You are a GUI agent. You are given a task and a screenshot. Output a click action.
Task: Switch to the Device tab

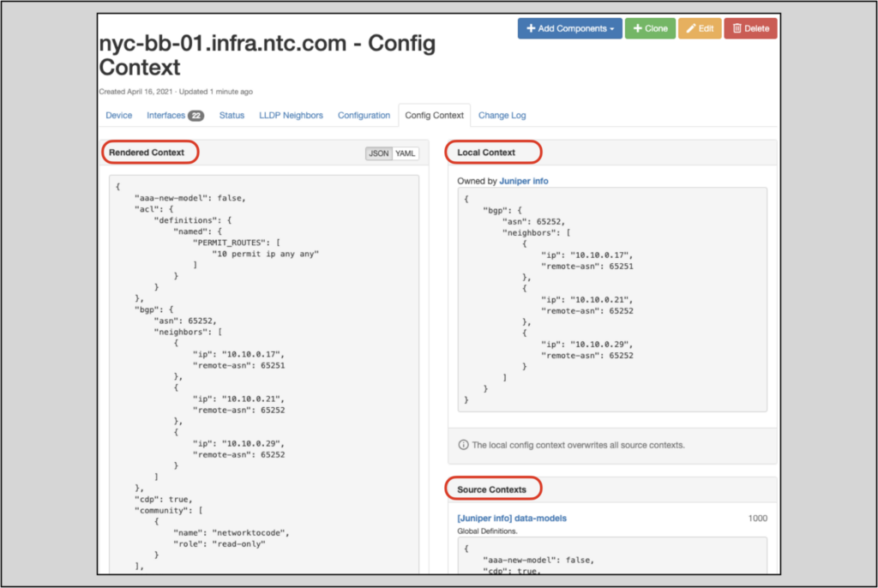click(118, 116)
